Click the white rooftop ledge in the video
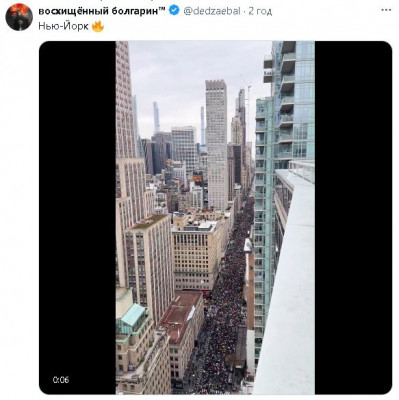399x400 pixels. [x=289, y=283]
